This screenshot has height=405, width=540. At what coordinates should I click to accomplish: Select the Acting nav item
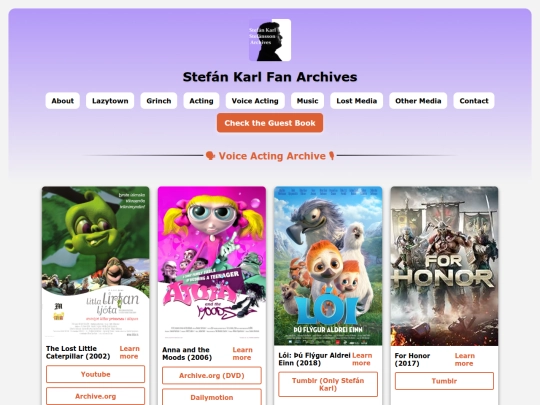point(201,101)
